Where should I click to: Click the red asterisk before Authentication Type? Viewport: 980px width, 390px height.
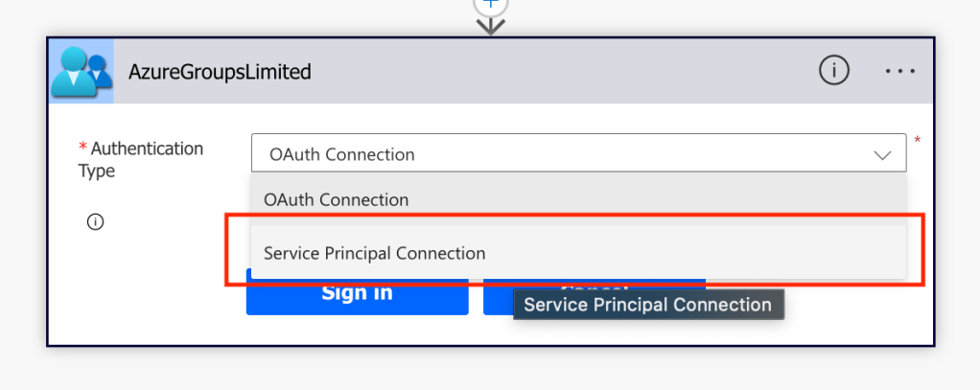coord(82,149)
